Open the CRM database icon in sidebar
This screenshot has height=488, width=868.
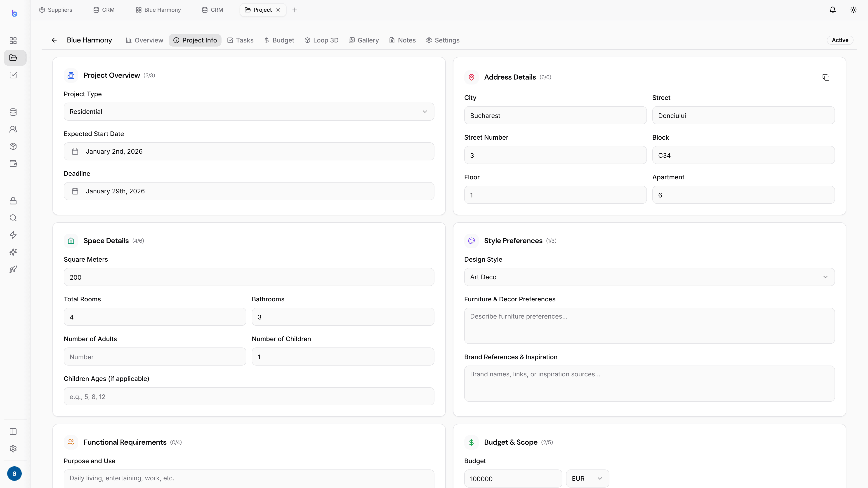point(13,112)
